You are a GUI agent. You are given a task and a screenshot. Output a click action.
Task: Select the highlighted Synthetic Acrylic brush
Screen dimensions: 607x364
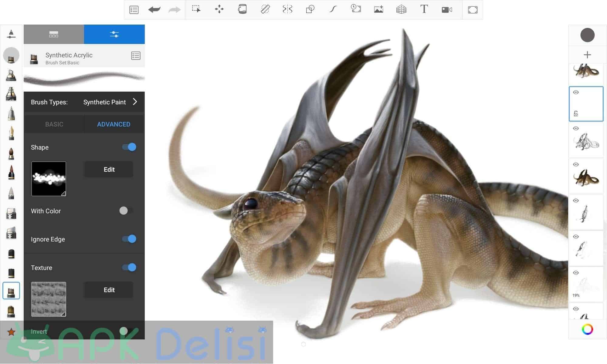(x=11, y=291)
